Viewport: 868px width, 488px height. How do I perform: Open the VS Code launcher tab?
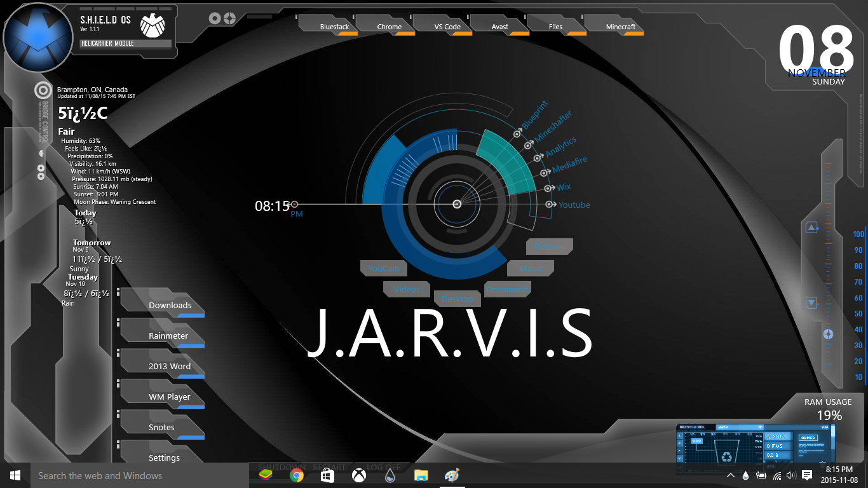tap(443, 25)
